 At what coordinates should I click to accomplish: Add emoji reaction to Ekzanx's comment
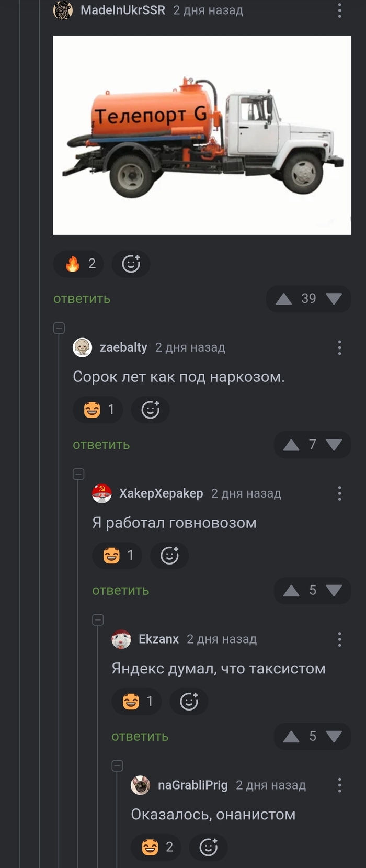pyautogui.click(x=189, y=701)
